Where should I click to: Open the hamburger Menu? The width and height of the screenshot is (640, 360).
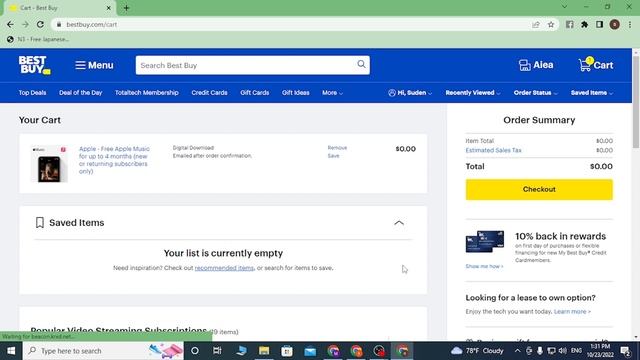point(94,65)
